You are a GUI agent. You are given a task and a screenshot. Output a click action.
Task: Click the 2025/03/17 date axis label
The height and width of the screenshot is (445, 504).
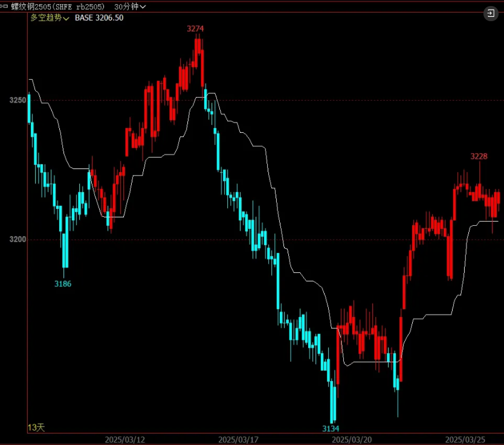238,440
